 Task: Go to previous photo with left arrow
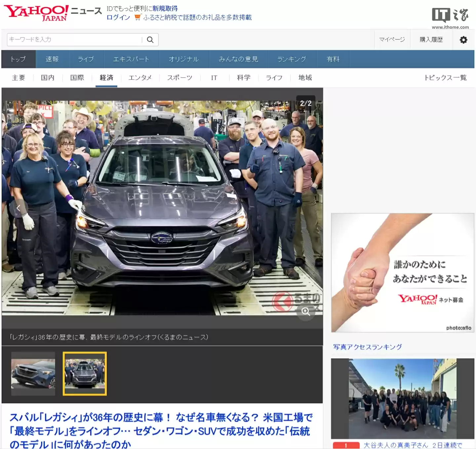pos(19,208)
